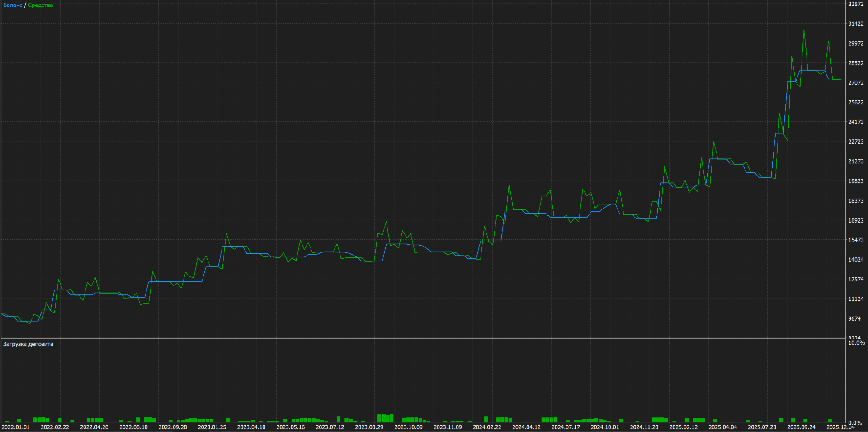This screenshot has height=432, width=868.
Task: Select the 32872 value on the price axis
Action: pyautogui.click(x=856, y=4)
